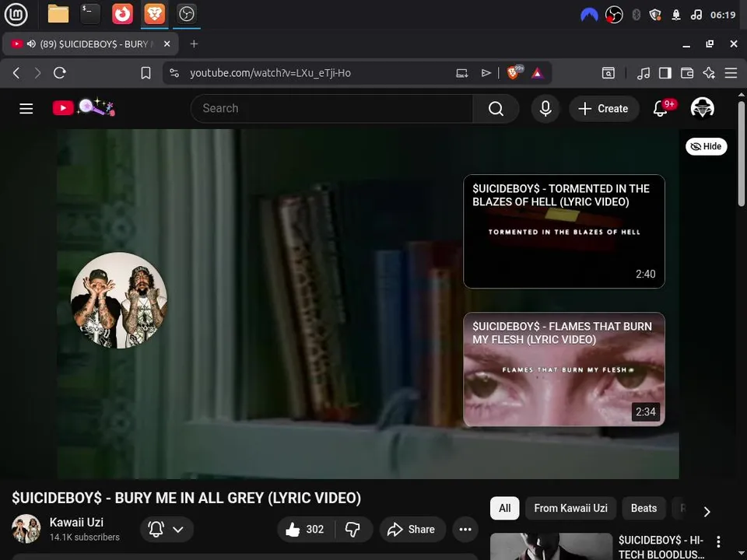Open the Bluetooth tray icon
Image resolution: width=747 pixels, height=560 pixels.
click(x=636, y=16)
